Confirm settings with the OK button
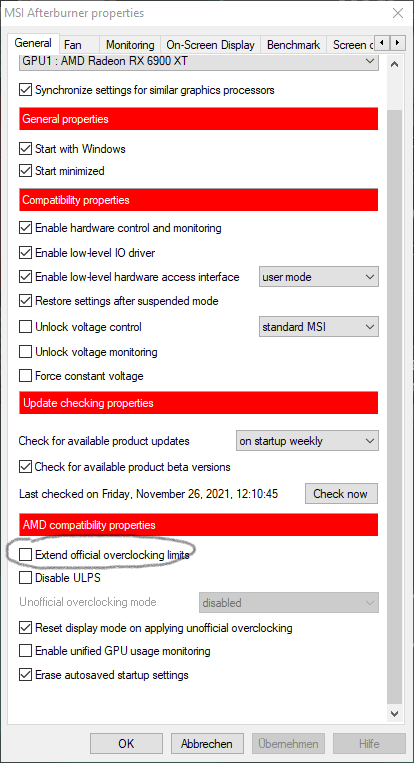Image resolution: width=414 pixels, height=763 pixels. click(126, 744)
